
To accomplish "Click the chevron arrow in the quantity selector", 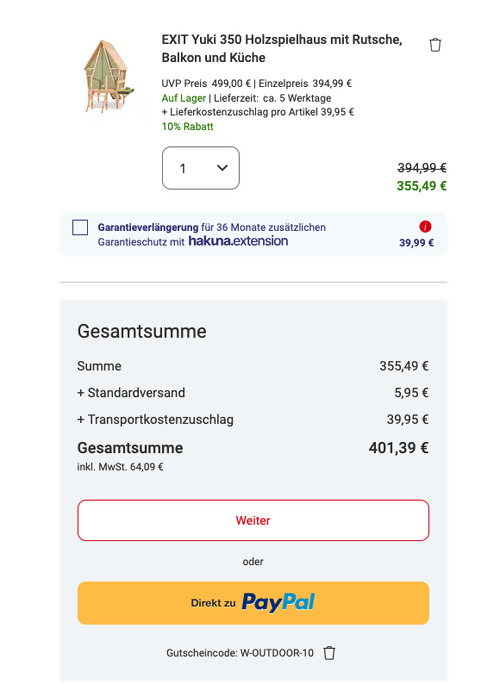I will click(222, 168).
